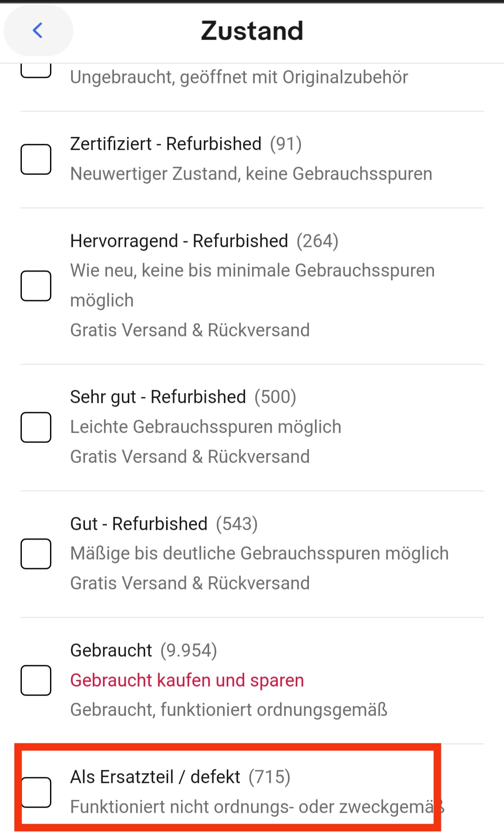Click Neuwertiger Zustand, keine Gebrauchsspuren description
The image size is (504, 839).
coord(251,174)
